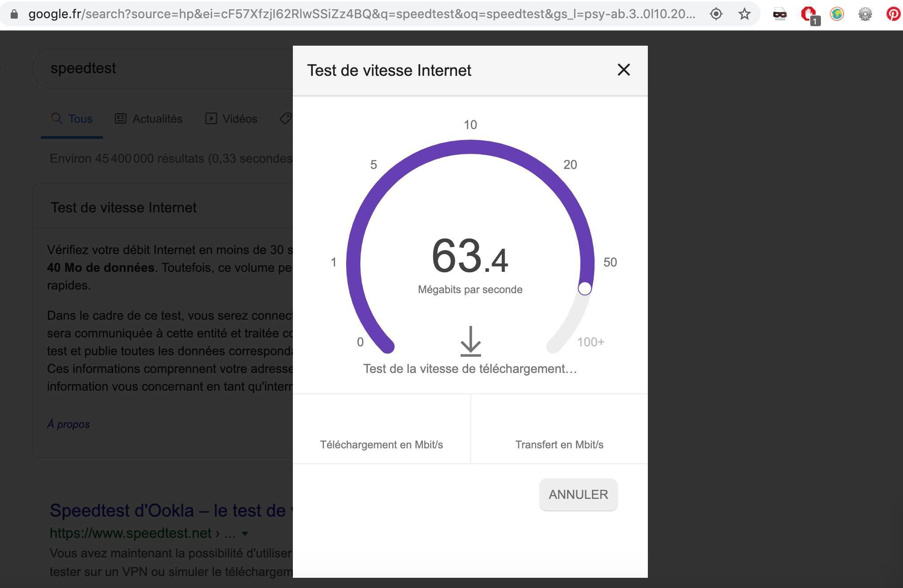This screenshot has height=588, width=903.
Task: Open the red ad blocker extension
Action: point(808,14)
